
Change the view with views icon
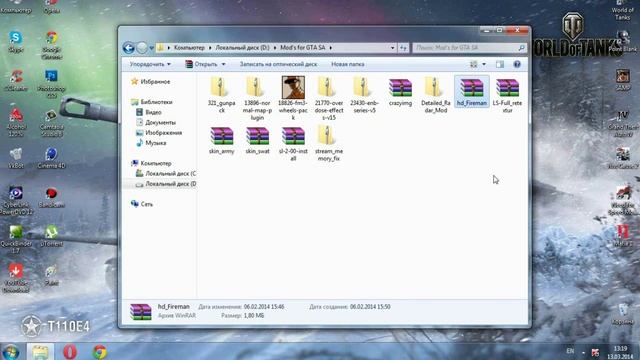click(x=473, y=64)
